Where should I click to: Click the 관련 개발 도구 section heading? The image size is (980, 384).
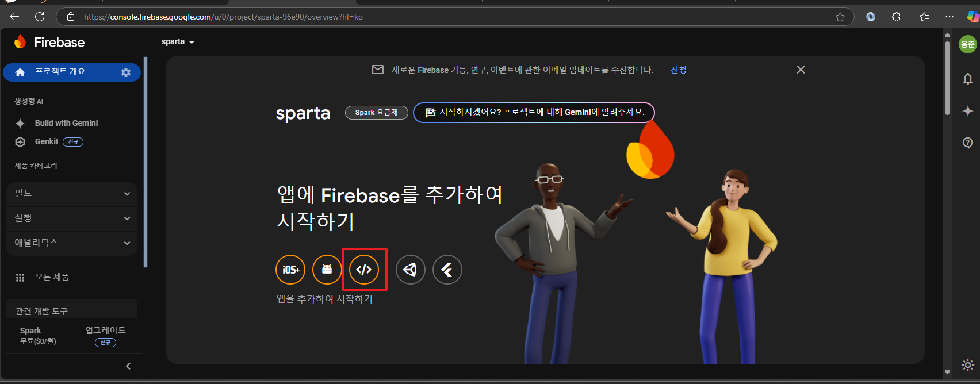click(41, 311)
